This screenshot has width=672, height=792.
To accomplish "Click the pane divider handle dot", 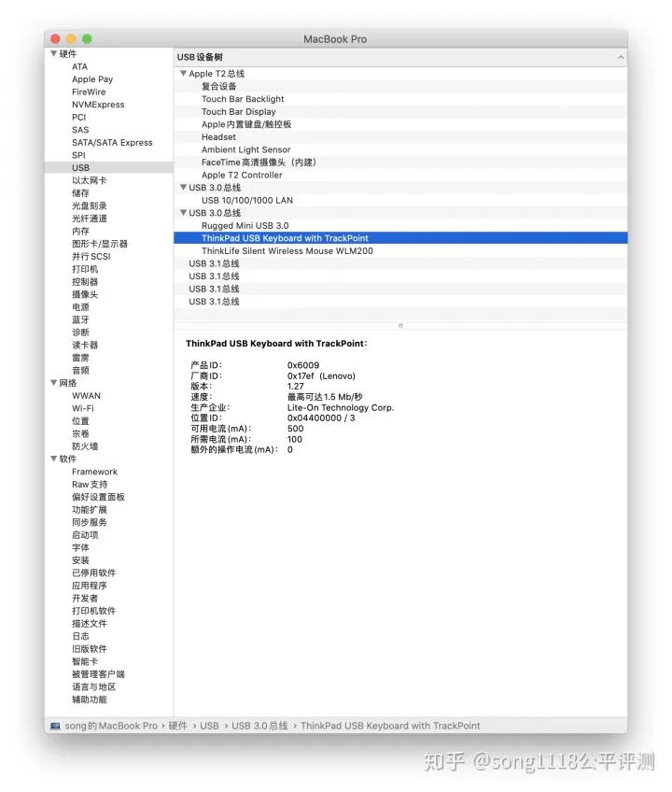I will click(401, 326).
